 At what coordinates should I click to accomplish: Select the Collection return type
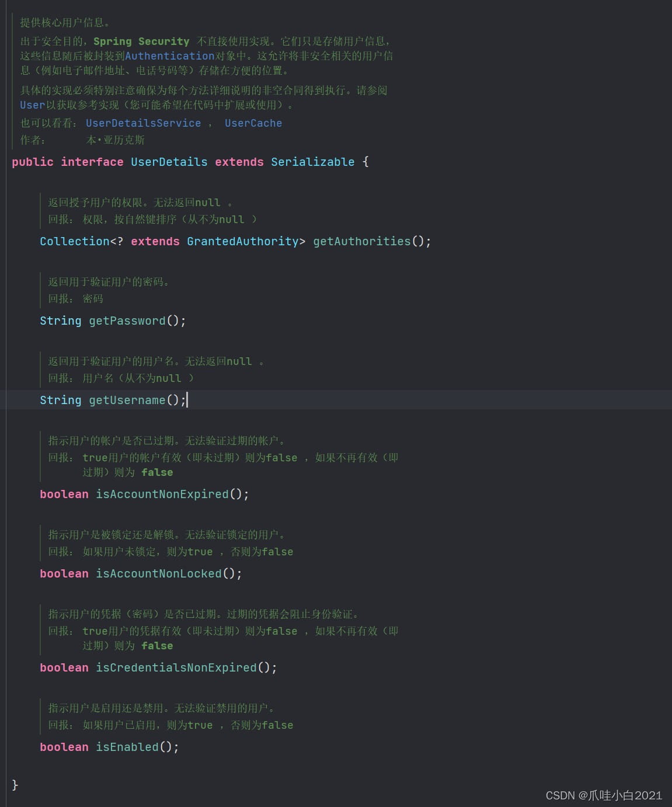74,241
